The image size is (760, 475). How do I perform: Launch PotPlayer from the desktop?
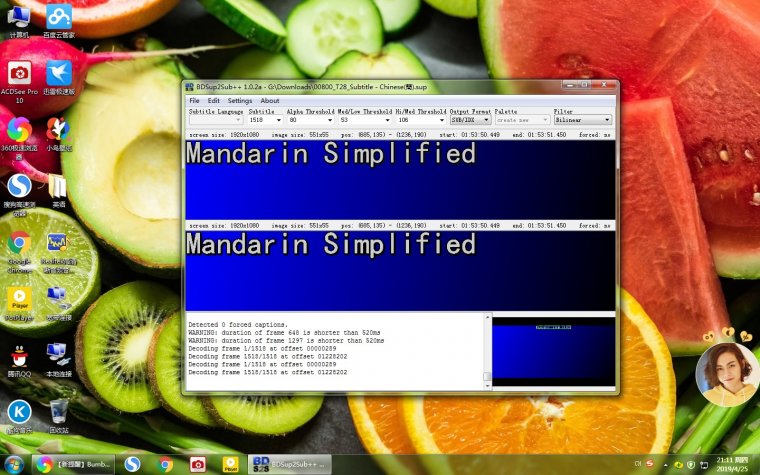[19, 304]
